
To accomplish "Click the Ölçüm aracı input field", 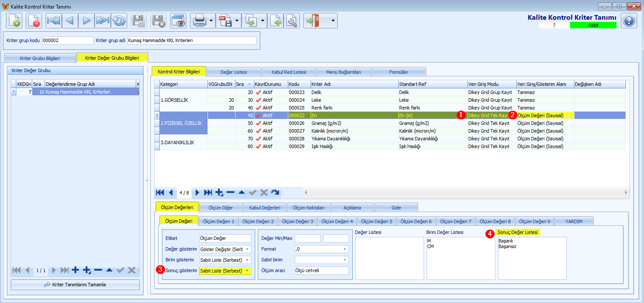I will tap(322, 270).
